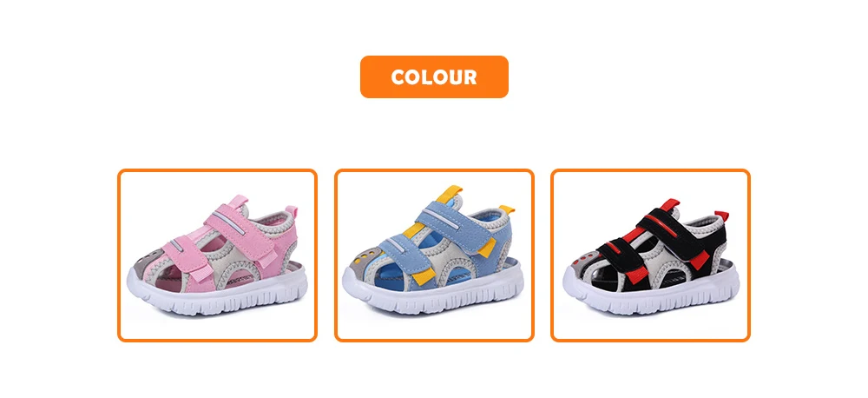This screenshot has height=398, width=868.
Task: Click the pink heel pull loop
Action: click(x=291, y=211)
